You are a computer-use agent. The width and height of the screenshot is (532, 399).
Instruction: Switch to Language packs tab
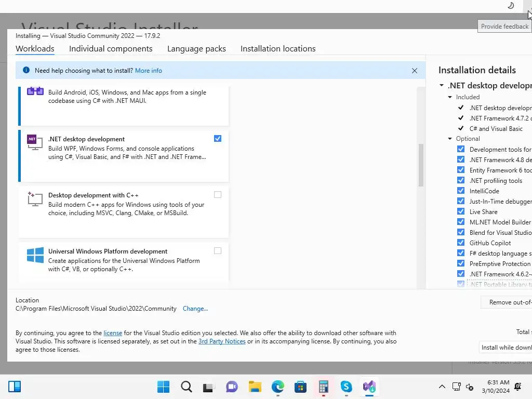196,48
